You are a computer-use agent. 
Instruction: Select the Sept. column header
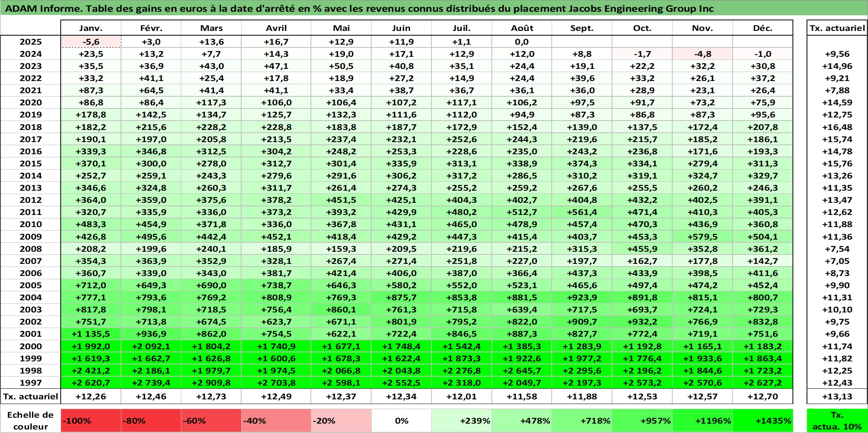coord(582,28)
